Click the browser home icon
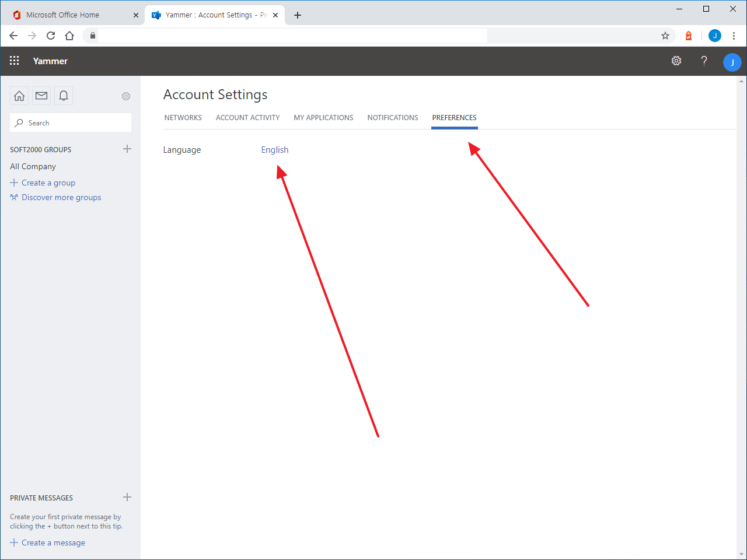The width and height of the screenshot is (747, 560). click(x=69, y=36)
